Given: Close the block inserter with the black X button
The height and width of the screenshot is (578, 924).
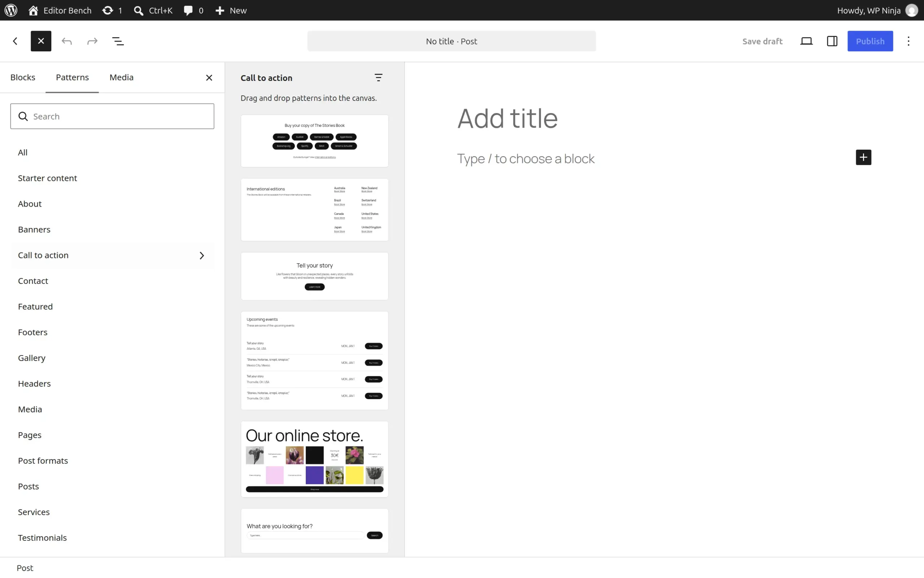Looking at the screenshot, I should pos(41,41).
